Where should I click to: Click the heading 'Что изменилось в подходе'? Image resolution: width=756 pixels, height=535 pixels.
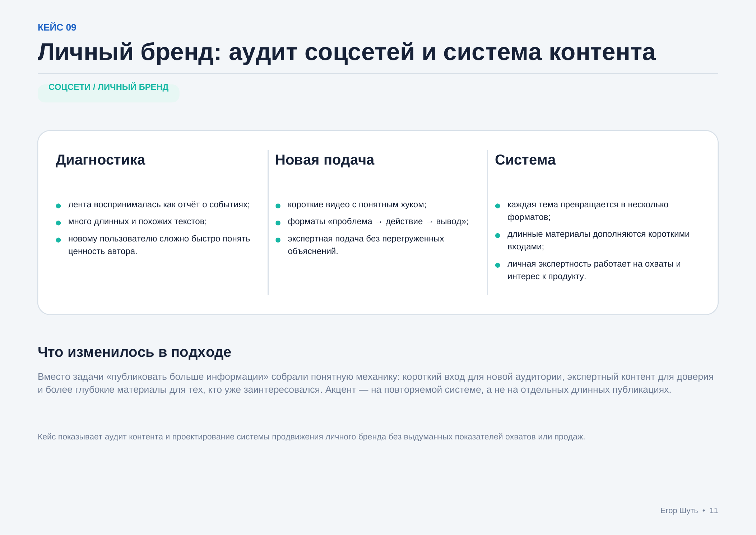click(x=134, y=352)
